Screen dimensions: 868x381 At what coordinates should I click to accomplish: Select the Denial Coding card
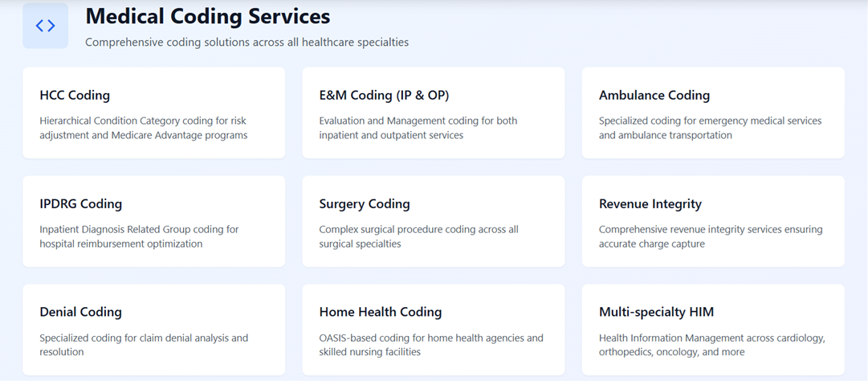coord(154,330)
